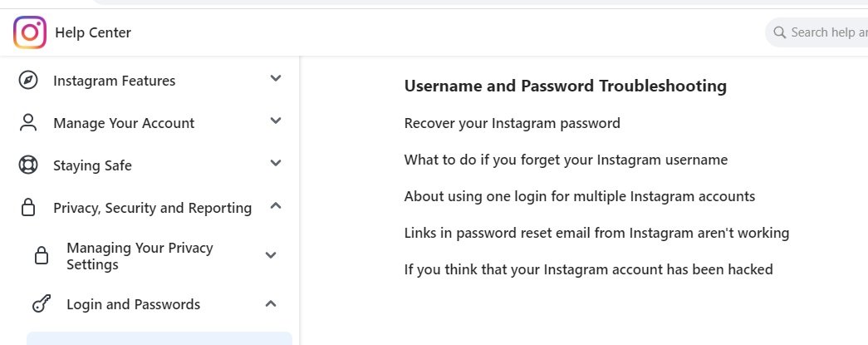This screenshot has width=868, height=345.
Task: Click the magnifying glass search icon
Action: (x=779, y=32)
